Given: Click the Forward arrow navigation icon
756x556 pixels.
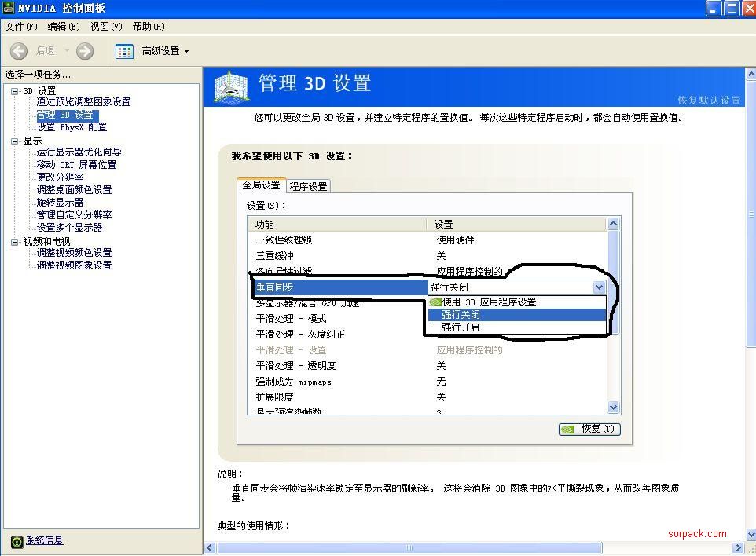Looking at the screenshot, I should click(85, 51).
